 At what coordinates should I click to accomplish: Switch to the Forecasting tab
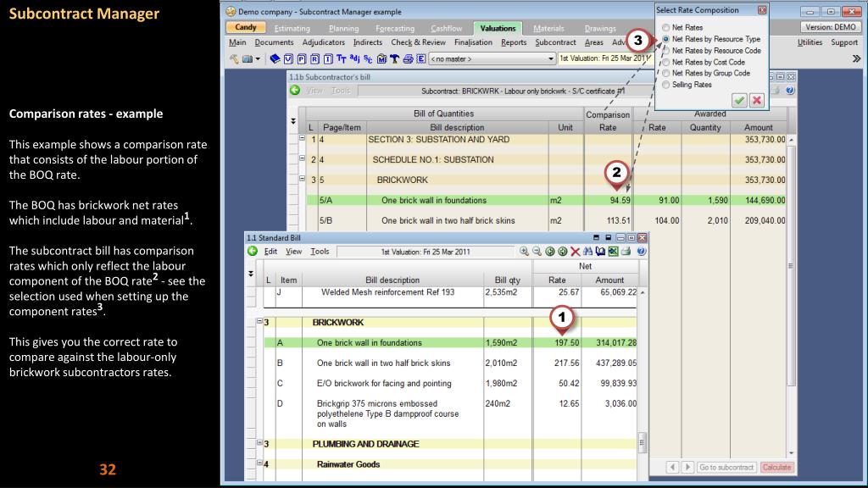point(395,28)
